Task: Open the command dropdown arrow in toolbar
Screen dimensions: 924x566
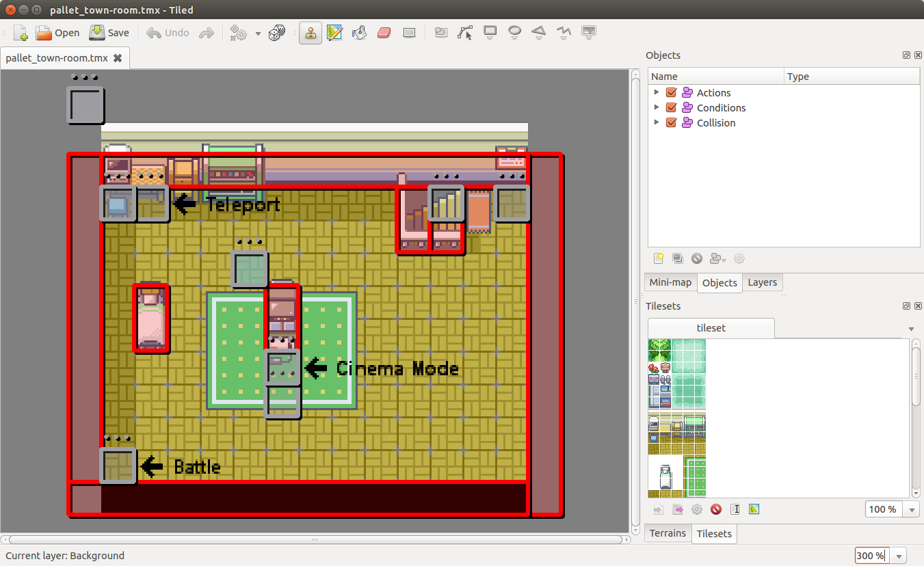Action: (x=258, y=33)
